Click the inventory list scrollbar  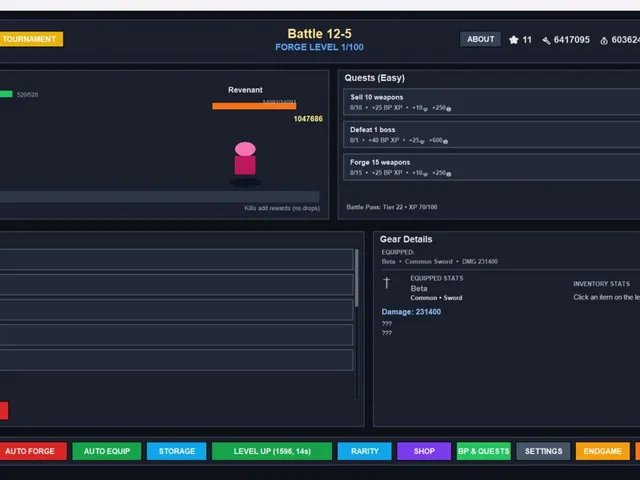pos(357,278)
